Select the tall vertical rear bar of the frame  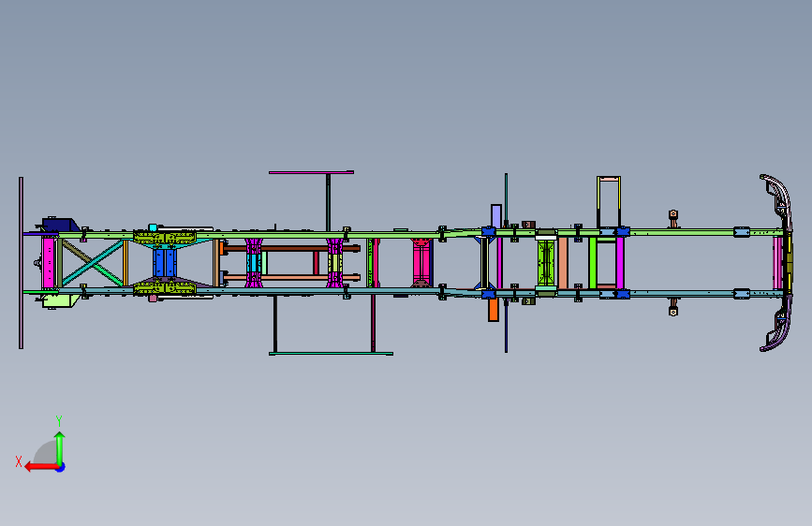(22, 263)
